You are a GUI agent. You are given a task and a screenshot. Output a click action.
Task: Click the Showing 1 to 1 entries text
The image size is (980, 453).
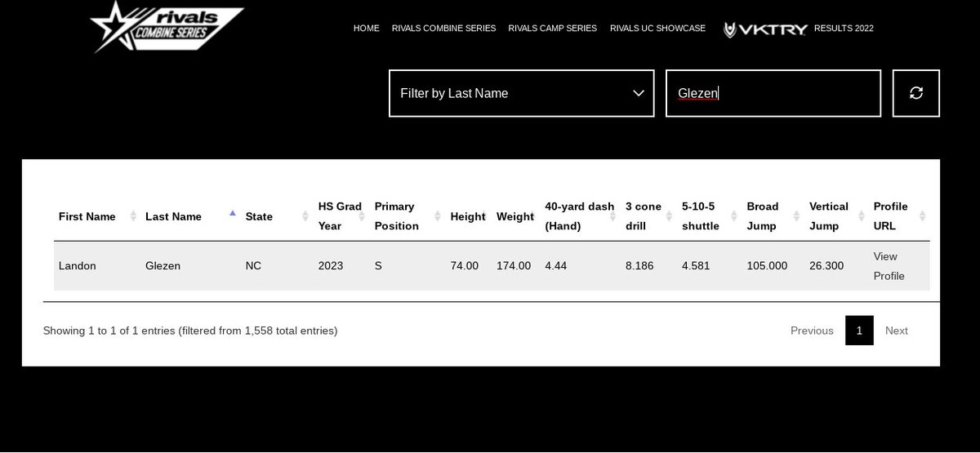coord(190,331)
